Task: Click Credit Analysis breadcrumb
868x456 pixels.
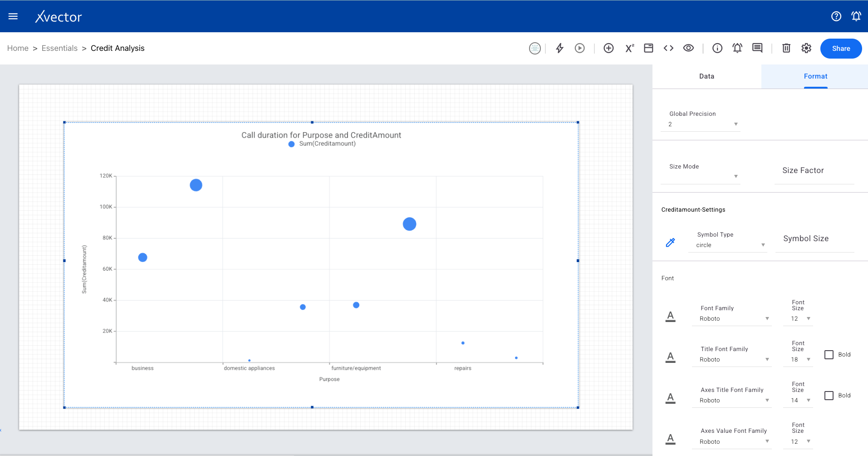Action: tap(118, 48)
